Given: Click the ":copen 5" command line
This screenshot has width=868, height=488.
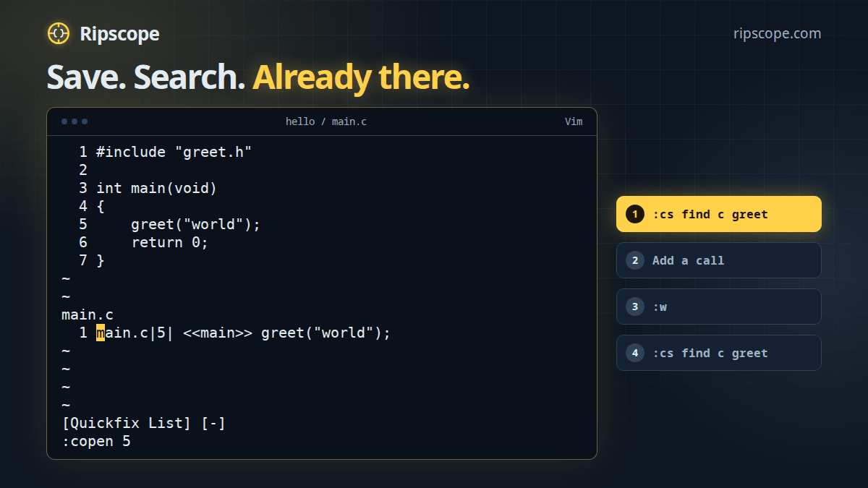Looking at the screenshot, I should (96, 441).
